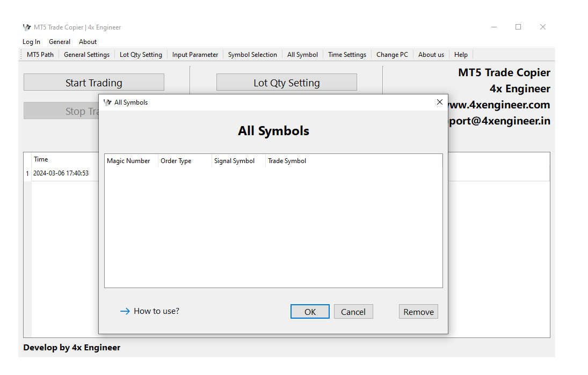Close the MT5 Trade Copier main window
This screenshot has height=375, width=588.
[x=543, y=27]
